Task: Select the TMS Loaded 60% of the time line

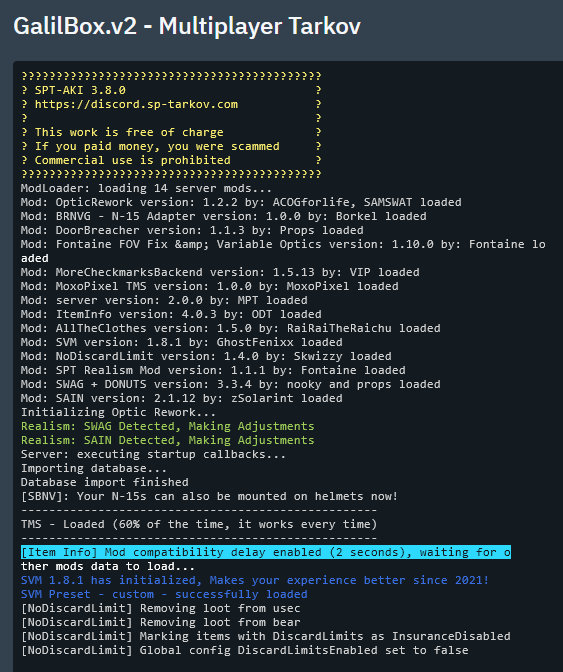Action: (199, 524)
